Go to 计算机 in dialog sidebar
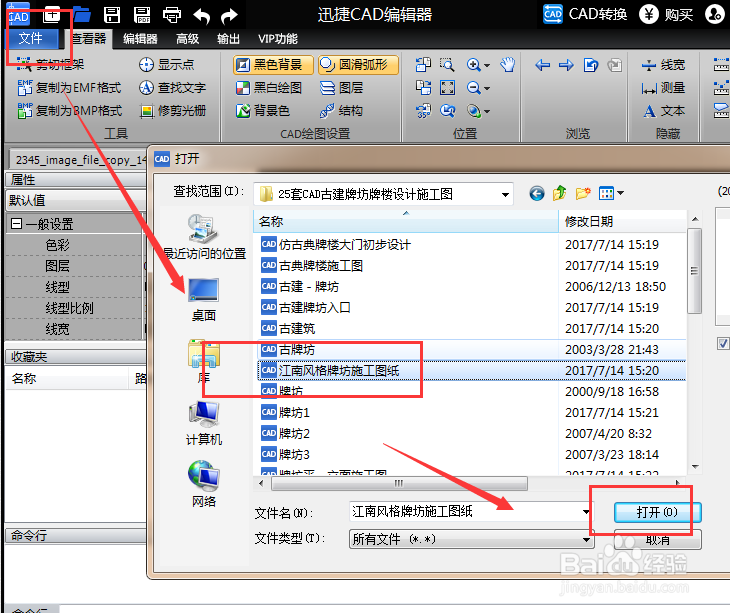Screen dimensions: 730x613 (204, 424)
